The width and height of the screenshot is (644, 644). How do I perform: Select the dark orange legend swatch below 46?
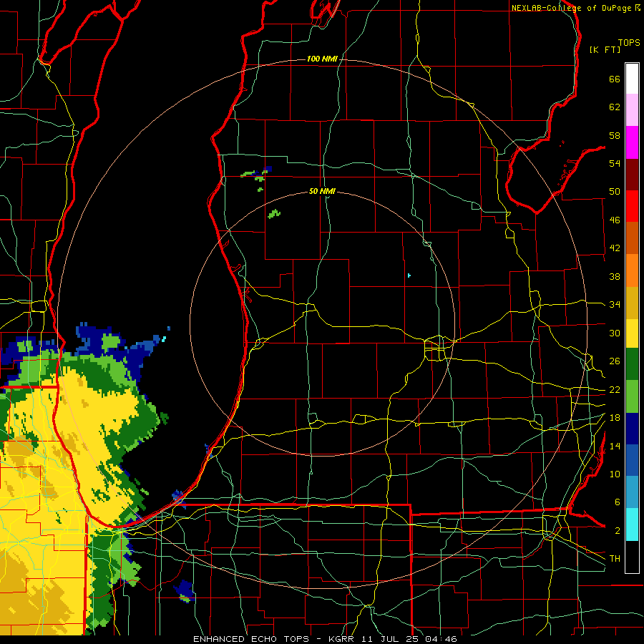tap(632, 238)
